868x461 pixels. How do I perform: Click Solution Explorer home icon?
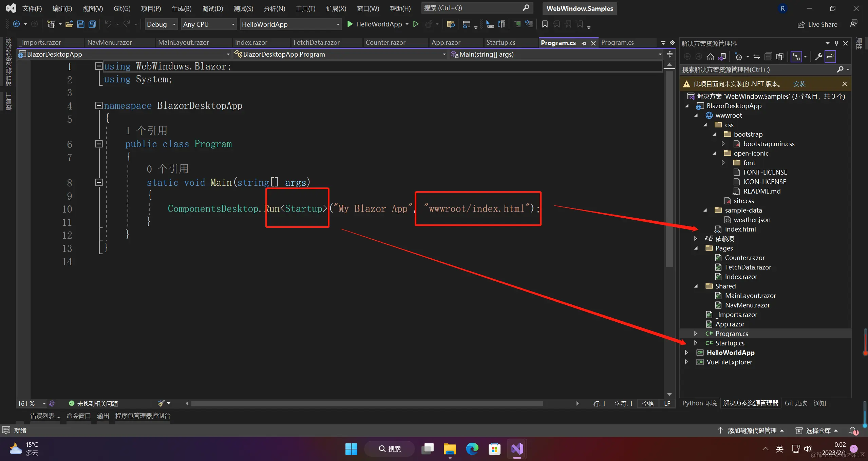pyautogui.click(x=710, y=57)
